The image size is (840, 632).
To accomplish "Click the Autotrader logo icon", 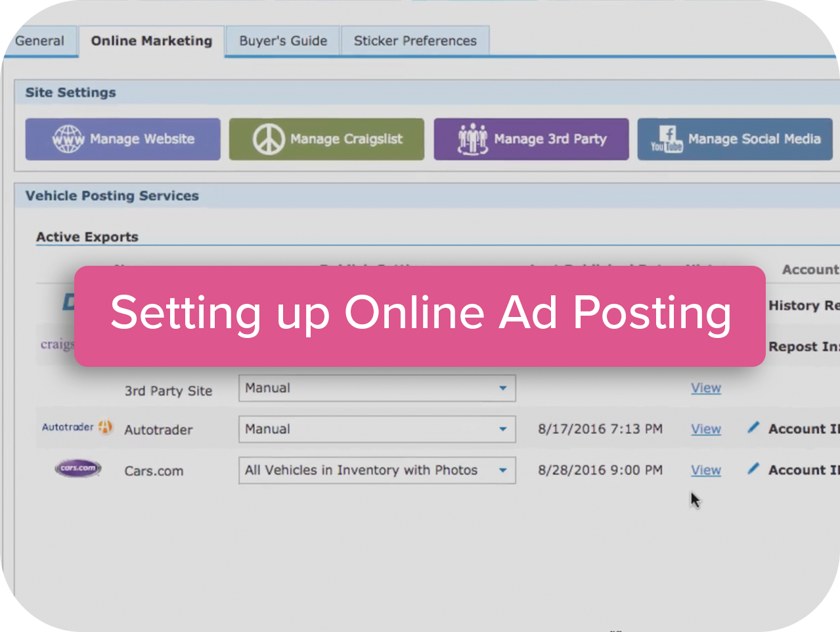I will 77,427.
